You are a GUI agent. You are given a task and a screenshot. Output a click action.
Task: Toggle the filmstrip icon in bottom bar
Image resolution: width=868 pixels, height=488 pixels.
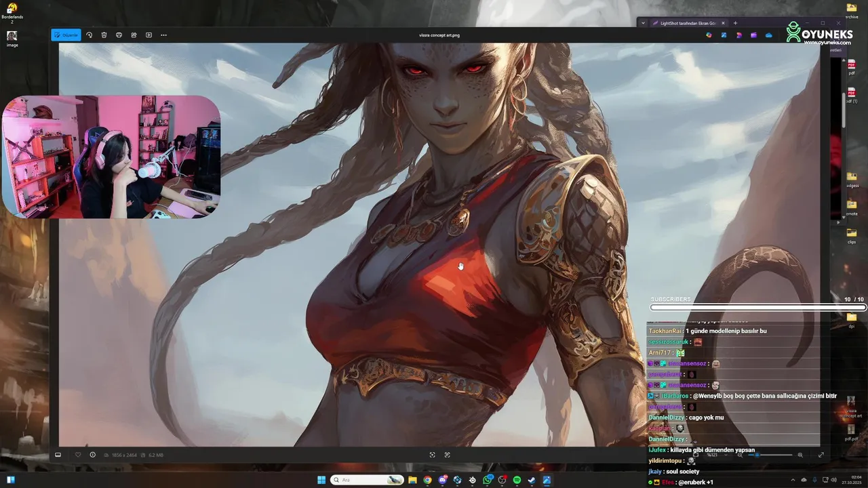coord(58,455)
